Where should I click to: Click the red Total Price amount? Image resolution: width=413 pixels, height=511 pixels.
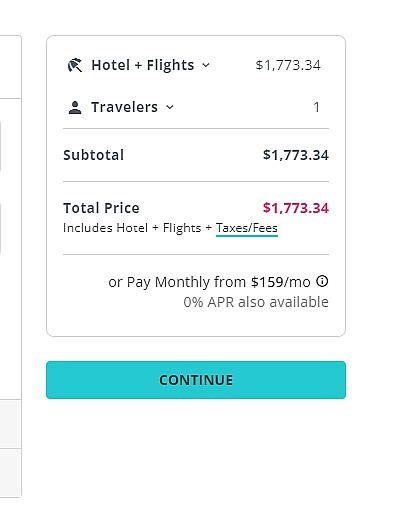[296, 208]
